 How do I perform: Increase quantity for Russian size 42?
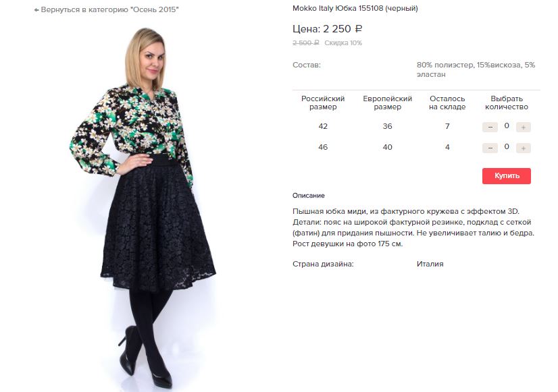point(523,128)
